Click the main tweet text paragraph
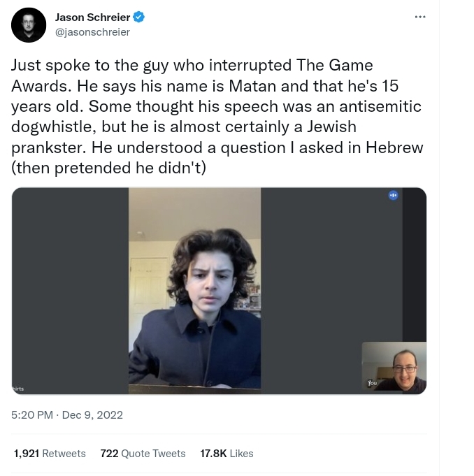Viewport: 474px width, 476px height. point(217,117)
